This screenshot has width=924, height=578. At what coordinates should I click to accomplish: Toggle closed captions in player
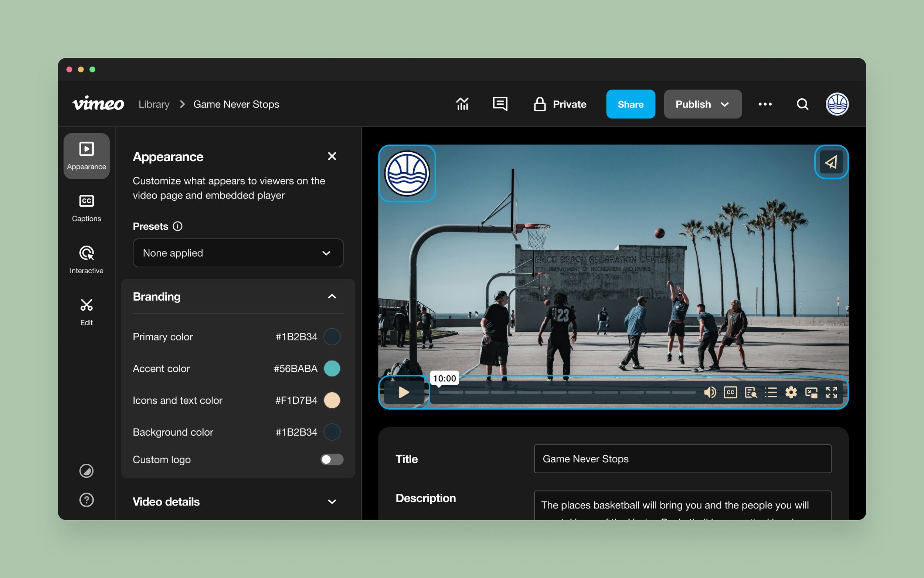point(730,392)
